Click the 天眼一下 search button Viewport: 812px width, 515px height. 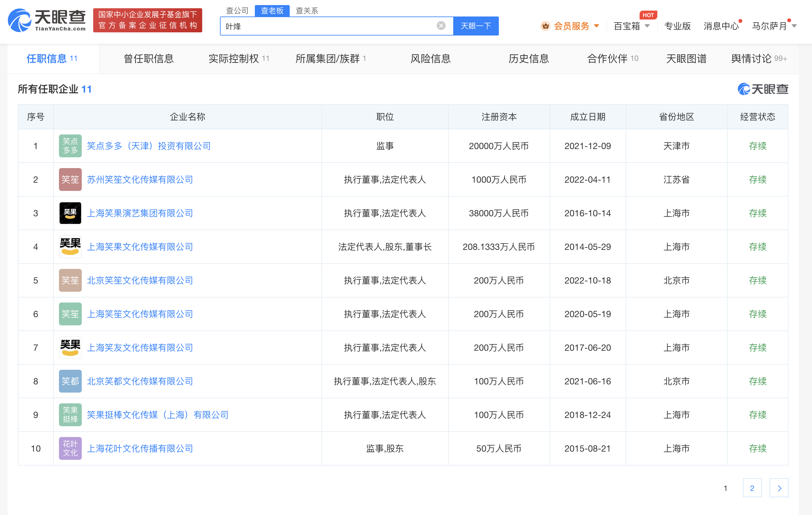476,26
